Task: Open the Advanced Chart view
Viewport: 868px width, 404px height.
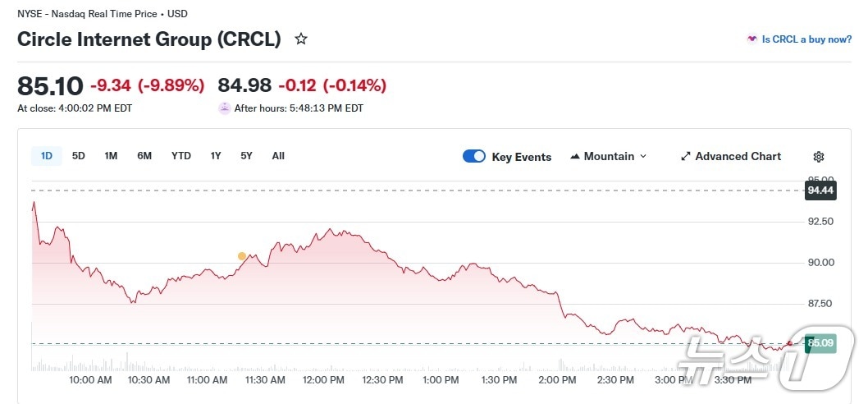Action: 738,156
